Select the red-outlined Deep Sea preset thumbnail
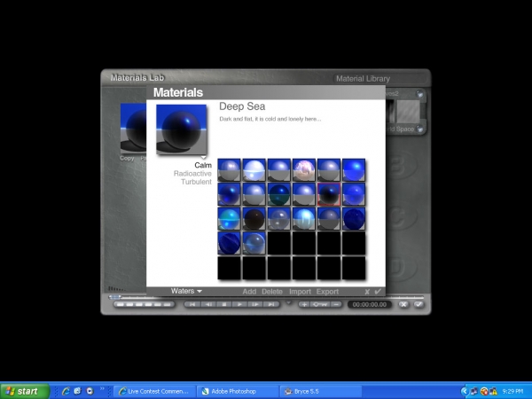 click(x=329, y=194)
